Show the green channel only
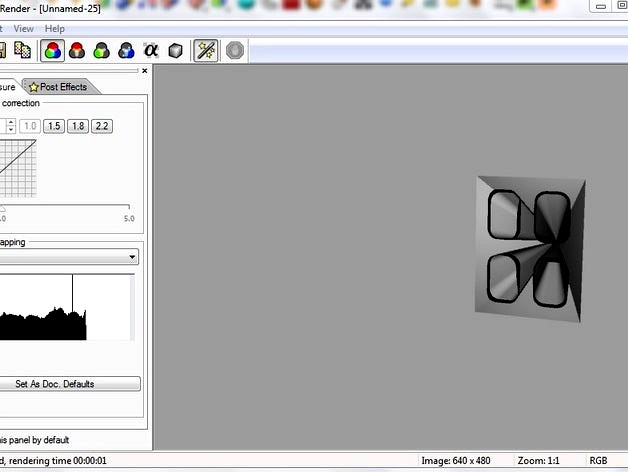Viewport: 628px width, 472px height. 101,50
